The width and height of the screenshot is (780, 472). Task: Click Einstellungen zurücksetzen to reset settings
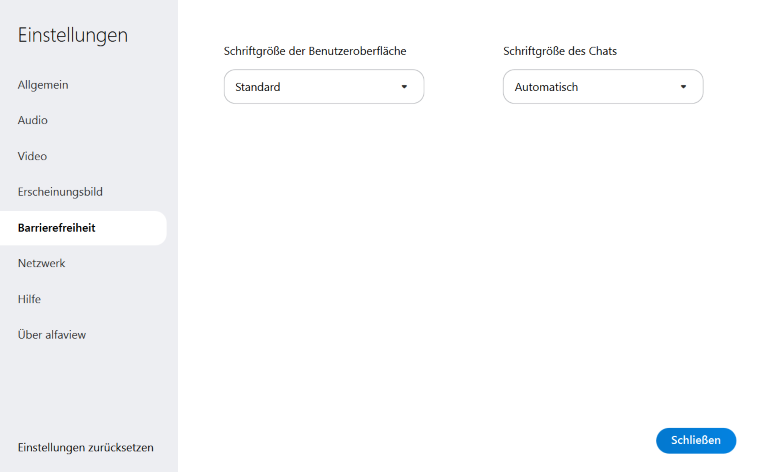pos(86,448)
